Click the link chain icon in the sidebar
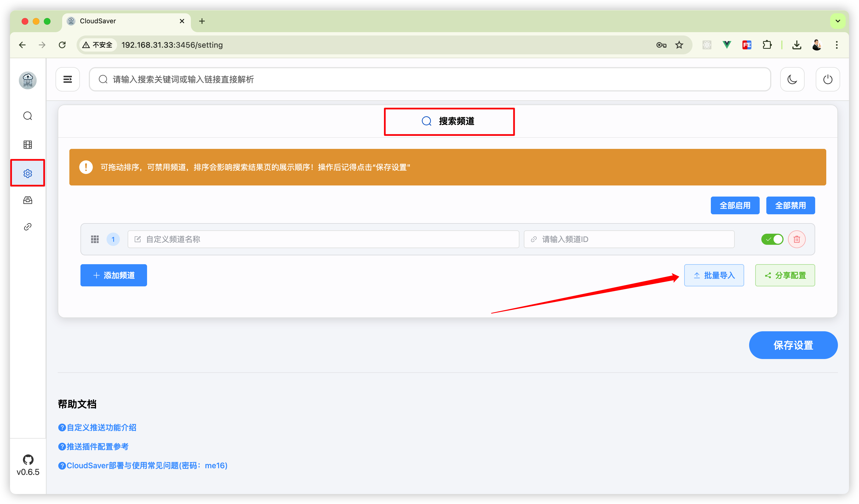This screenshot has height=504, width=859. pos(28,227)
